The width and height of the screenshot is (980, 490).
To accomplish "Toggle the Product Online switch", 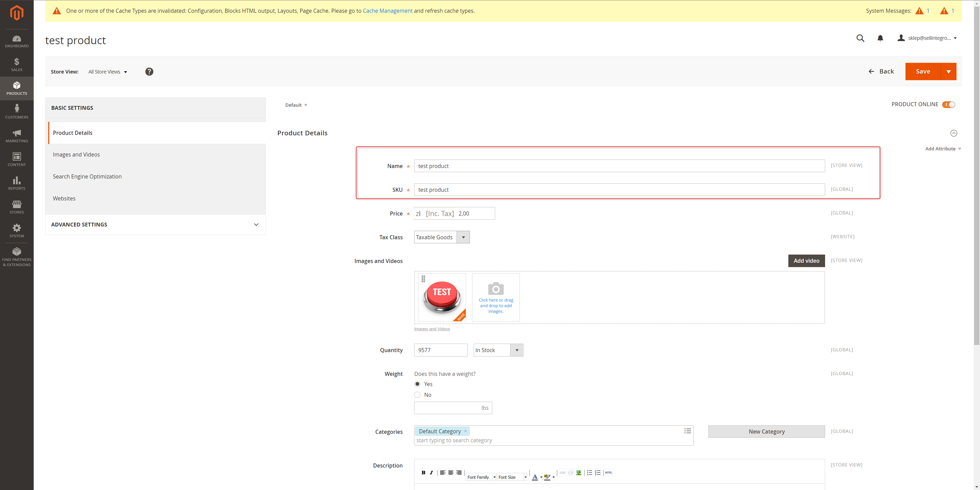I will point(948,104).
